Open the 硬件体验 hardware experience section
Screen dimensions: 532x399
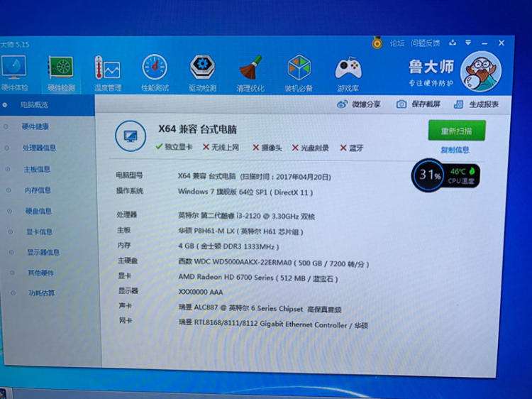click(x=13, y=73)
